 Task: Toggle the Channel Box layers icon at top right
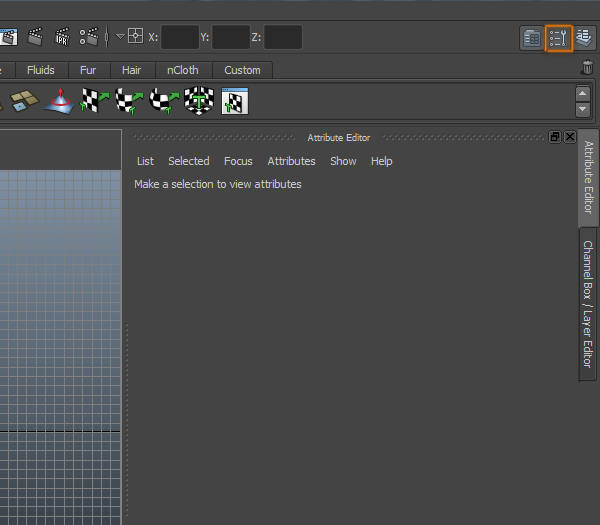click(x=585, y=38)
